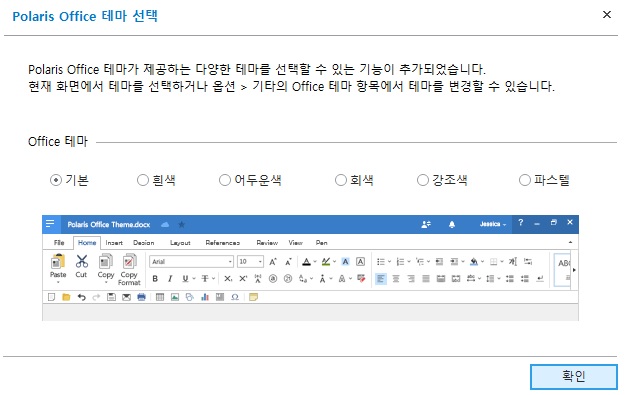The image size is (625, 395).
Task: Click the hamburger menu icon in the preview
Action: coord(50,224)
